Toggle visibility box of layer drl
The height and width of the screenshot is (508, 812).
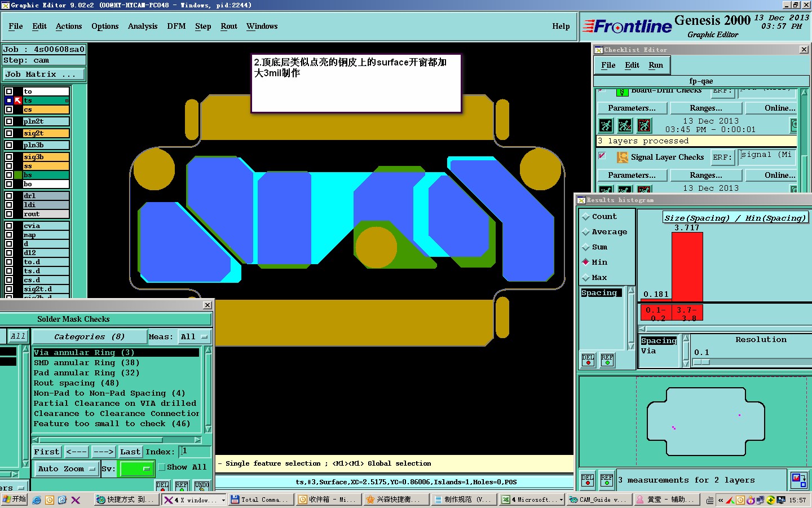click(x=9, y=196)
